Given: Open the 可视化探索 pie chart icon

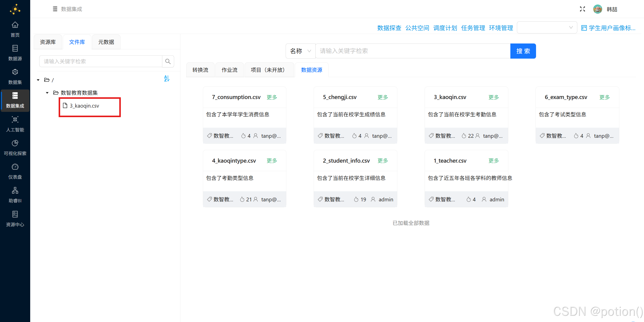Looking at the screenshot, I should click(x=15, y=143).
